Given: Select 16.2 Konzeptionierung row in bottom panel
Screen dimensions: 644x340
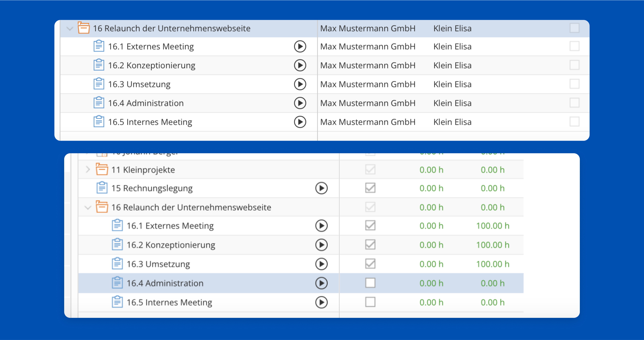Looking at the screenshot, I should [171, 245].
